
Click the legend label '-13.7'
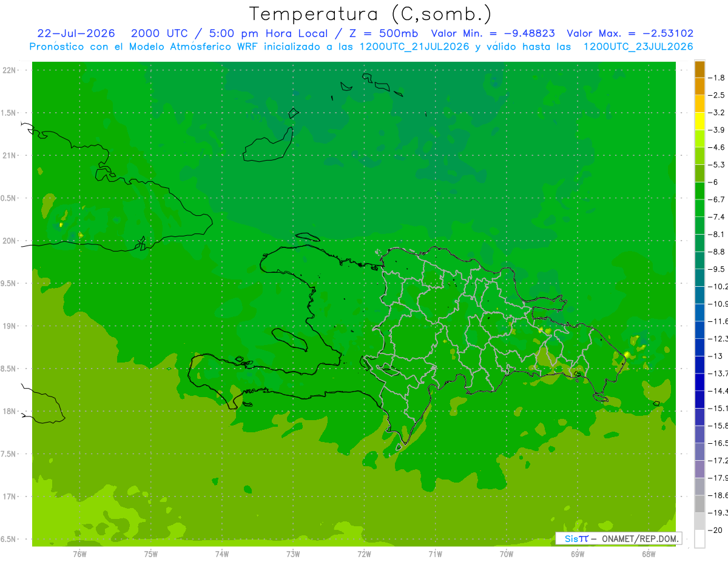coord(718,373)
